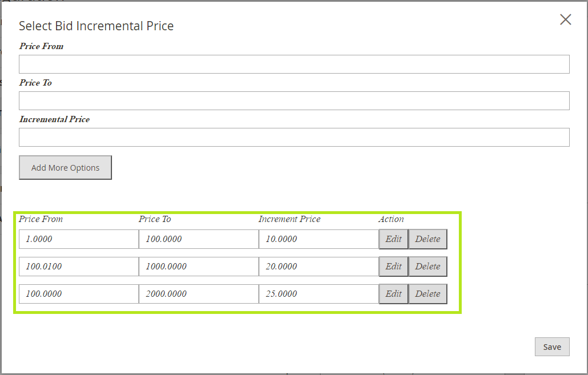Click the empty Price From input field
Viewport: 588px width, 375px height.
coord(294,64)
